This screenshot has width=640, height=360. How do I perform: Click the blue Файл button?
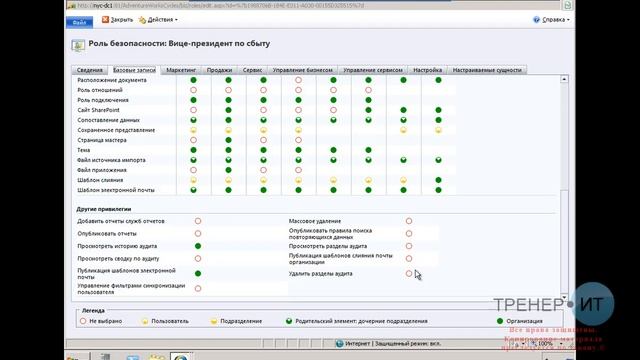tap(80, 22)
